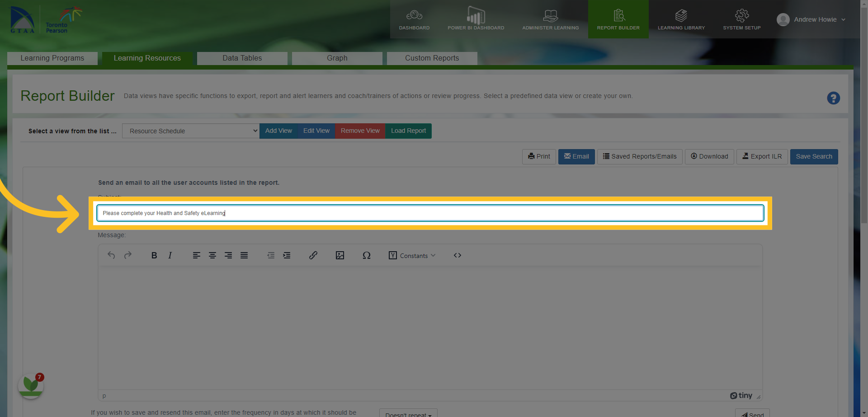
Task: Open the Doesn't repeat frequency dropdown
Action: point(408,414)
